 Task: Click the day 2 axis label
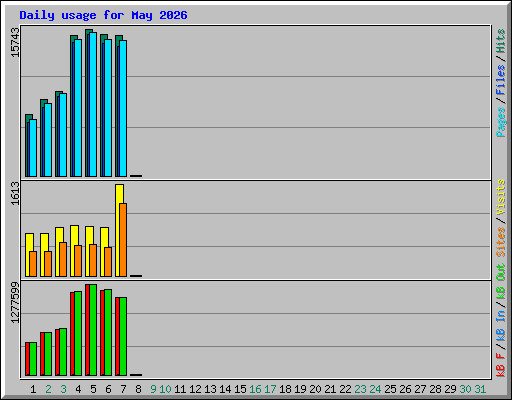pos(48,389)
